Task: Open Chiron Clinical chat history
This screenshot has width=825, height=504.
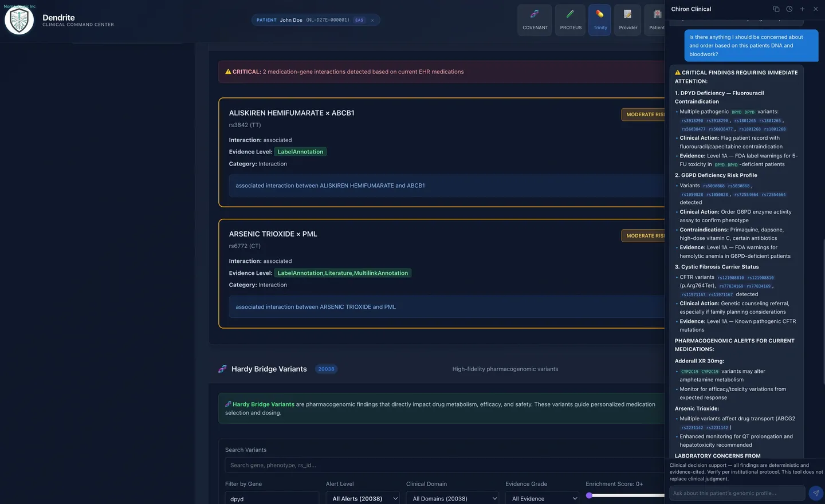Action: [789, 9]
